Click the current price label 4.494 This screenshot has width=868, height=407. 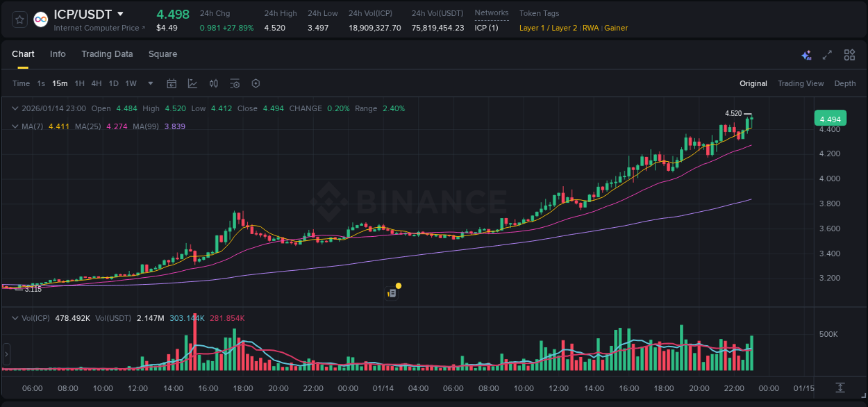[x=831, y=118]
